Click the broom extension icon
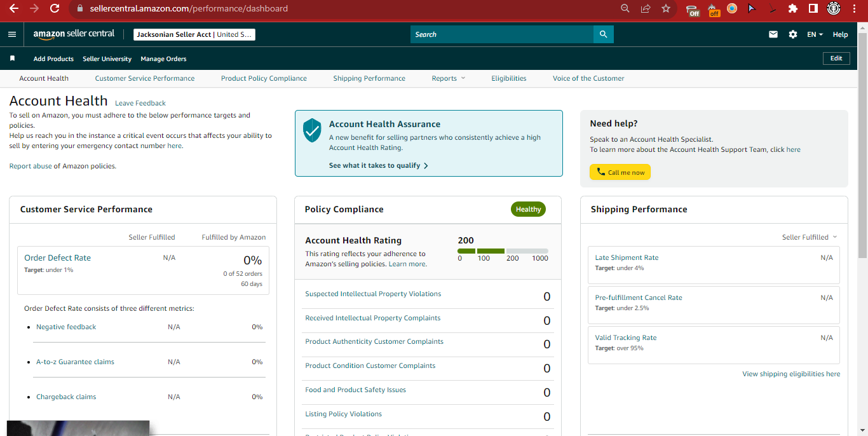Viewport: 868px width, 436px height. point(772,8)
